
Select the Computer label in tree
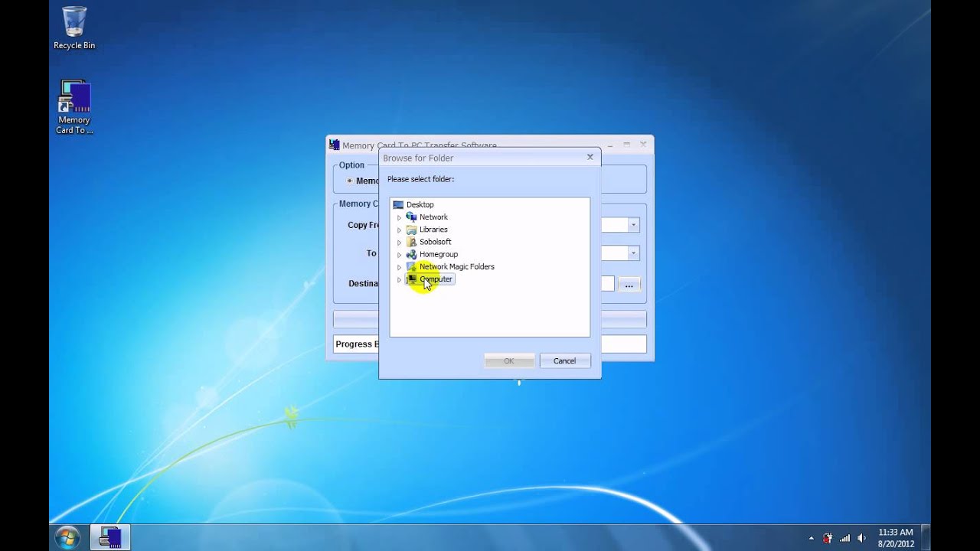point(436,279)
